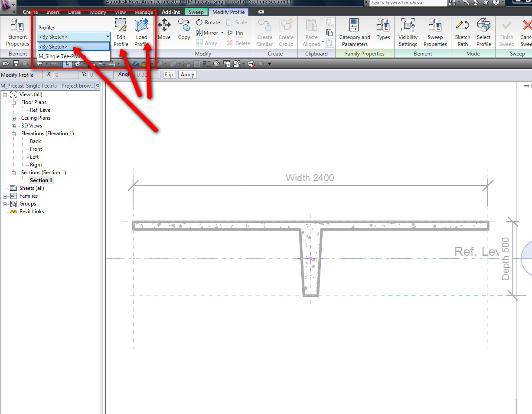The width and height of the screenshot is (532, 414).
Task: Open the Help question mark icon
Action: coord(496,3)
